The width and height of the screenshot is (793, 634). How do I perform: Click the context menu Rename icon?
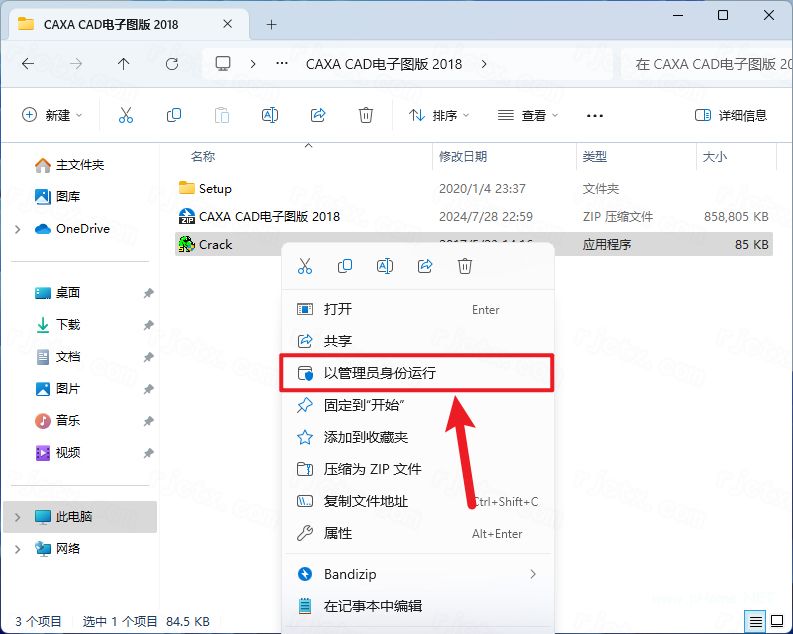[x=385, y=266]
